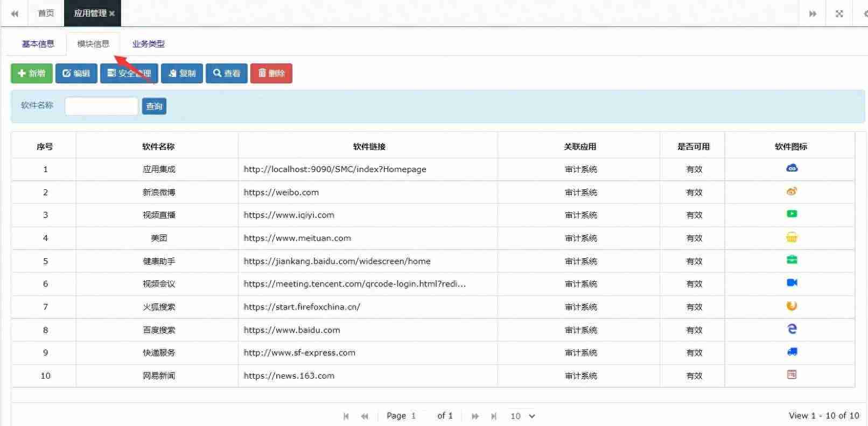The image size is (868, 426).
Task: Click the 查看 button
Action: (x=227, y=73)
